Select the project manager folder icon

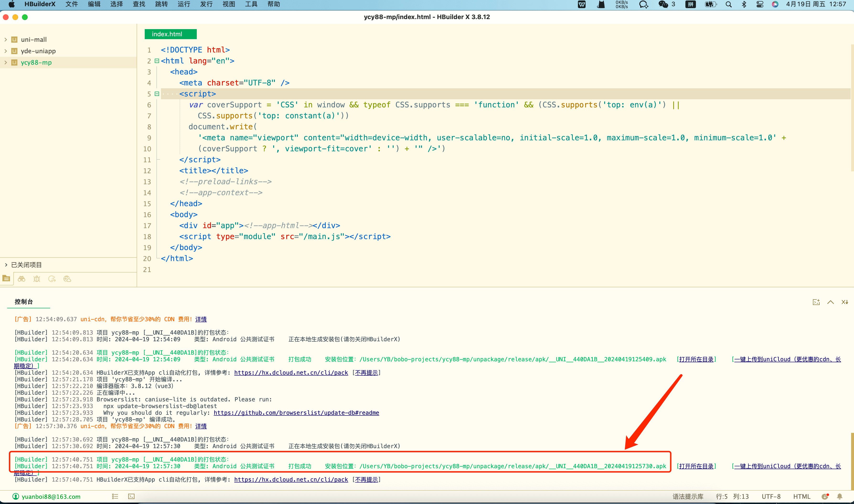click(x=6, y=279)
